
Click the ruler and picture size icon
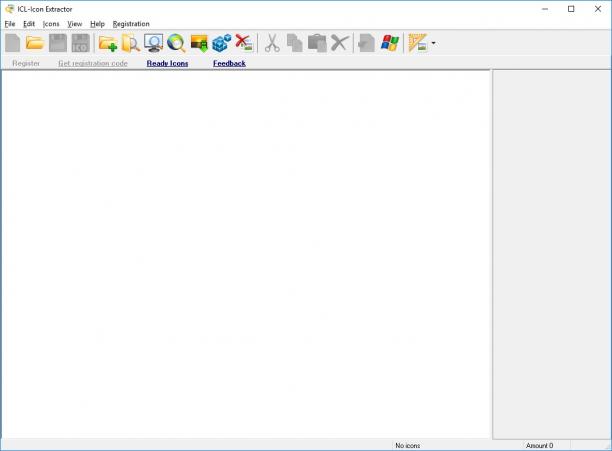[x=418, y=43]
